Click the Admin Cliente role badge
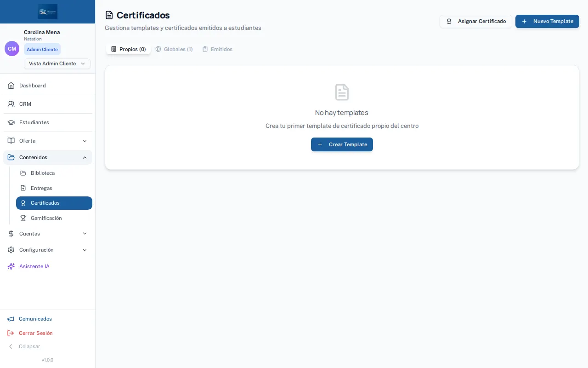 click(42, 49)
